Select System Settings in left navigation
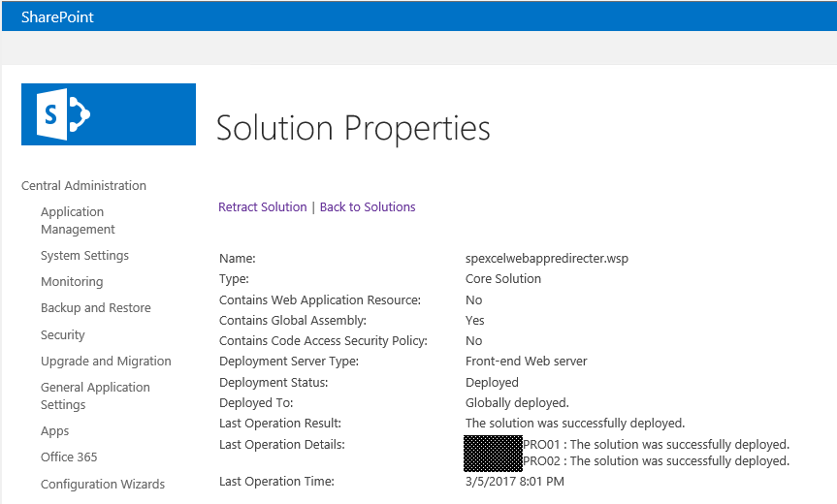 (x=84, y=256)
